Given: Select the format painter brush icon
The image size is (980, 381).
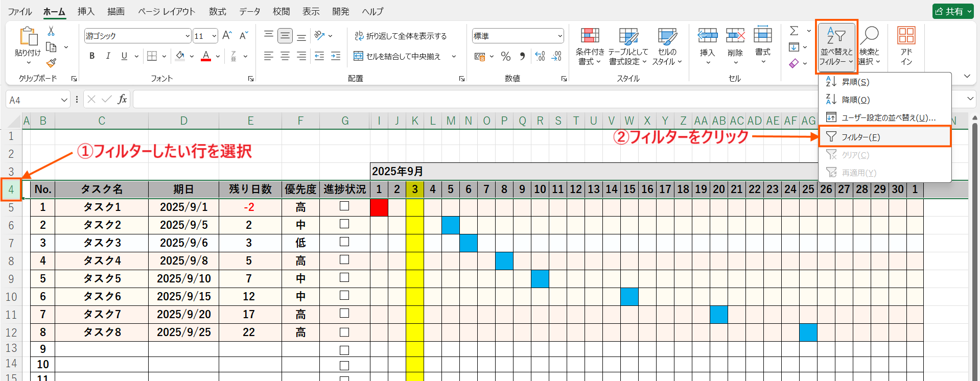Looking at the screenshot, I should pos(51,63).
